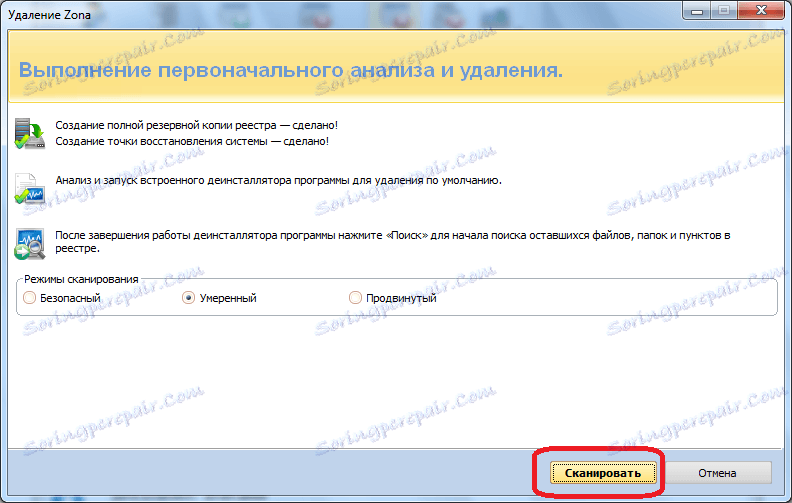The width and height of the screenshot is (792, 503).
Task: Click the 'Режимы сканирования' group label
Action: tap(81, 279)
